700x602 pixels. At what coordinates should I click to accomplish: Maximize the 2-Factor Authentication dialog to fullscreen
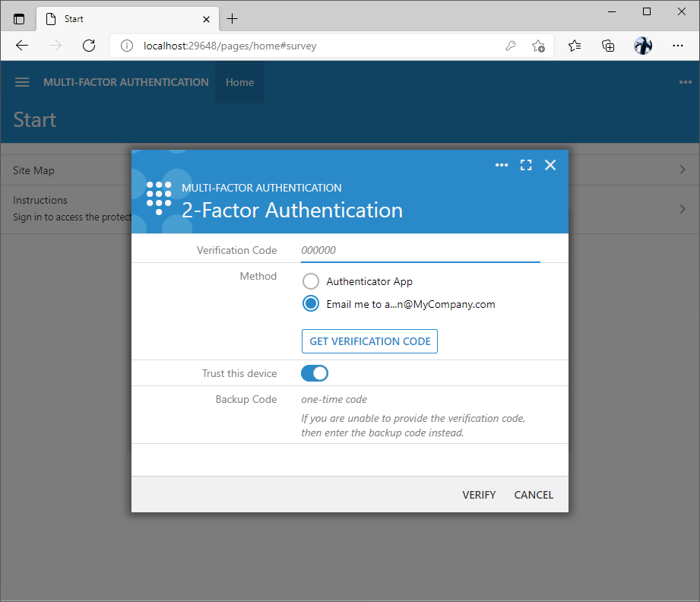click(x=526, y=165)
